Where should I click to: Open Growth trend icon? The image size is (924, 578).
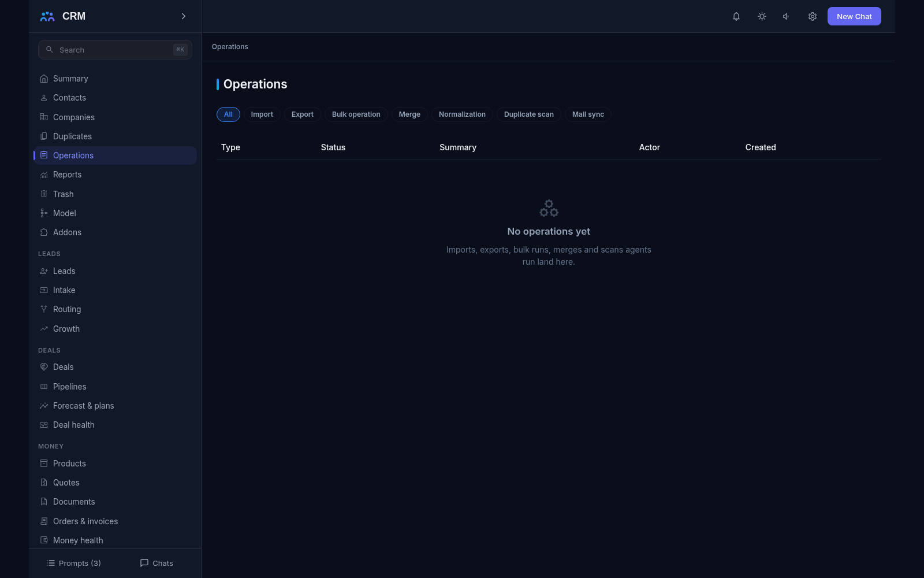[x=44, y=329]
